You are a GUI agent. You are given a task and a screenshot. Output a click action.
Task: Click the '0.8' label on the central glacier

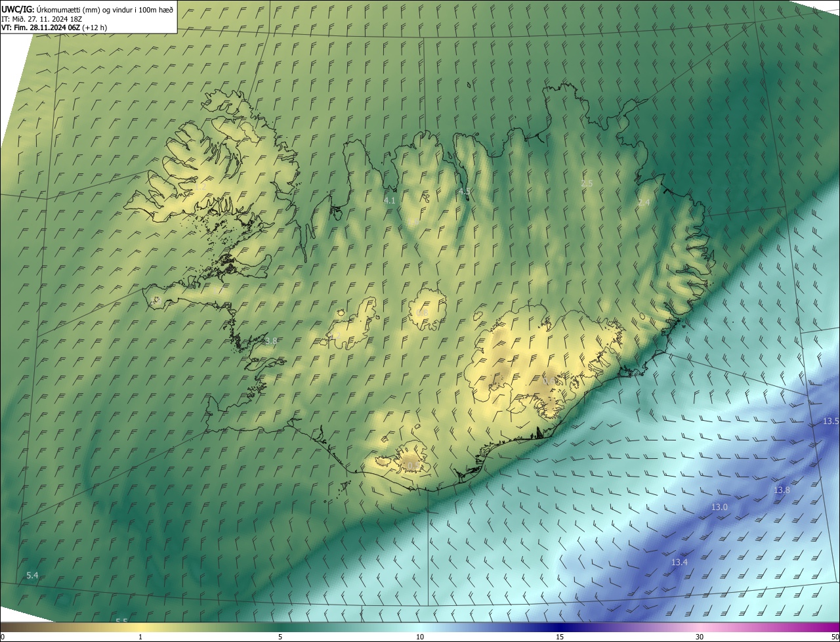pyautogui.click(x=422, y=312)
